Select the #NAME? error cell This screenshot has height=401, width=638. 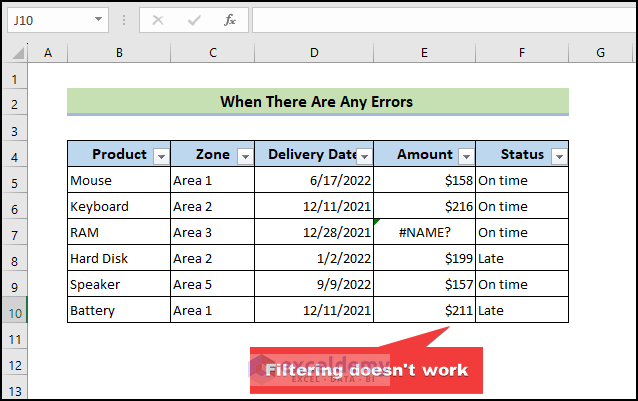pos(424,233)
